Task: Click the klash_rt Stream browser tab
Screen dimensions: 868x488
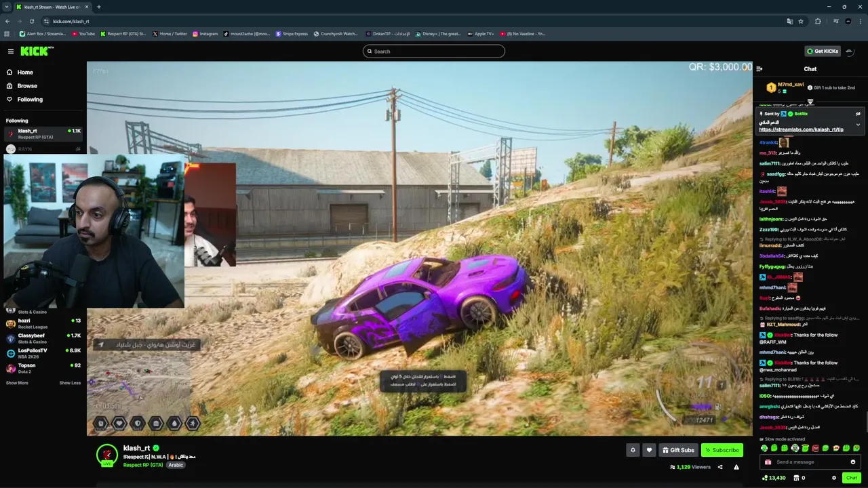Action: pyautogui.click(x=53, y=7)
